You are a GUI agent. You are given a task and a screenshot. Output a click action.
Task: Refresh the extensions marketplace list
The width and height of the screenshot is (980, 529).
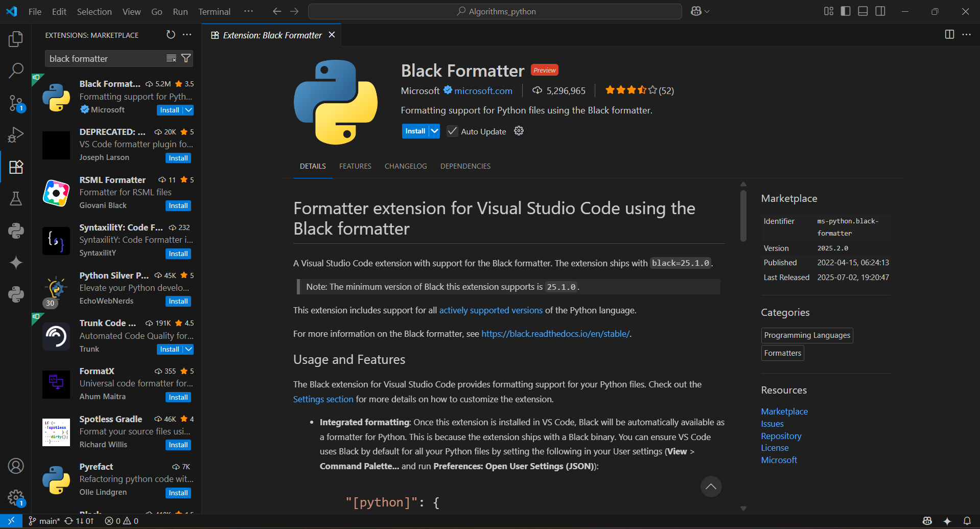tap(171, 35)
